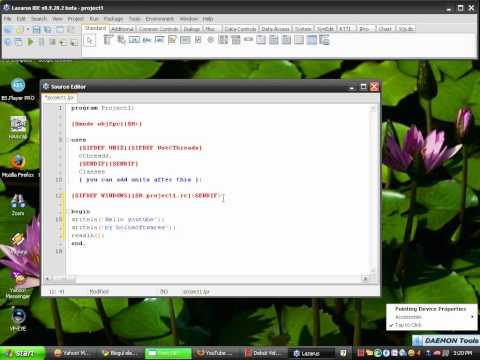Click the Save All toolbar icon
The height and width of the screenshot is (360, 480).
coord(48,30)
